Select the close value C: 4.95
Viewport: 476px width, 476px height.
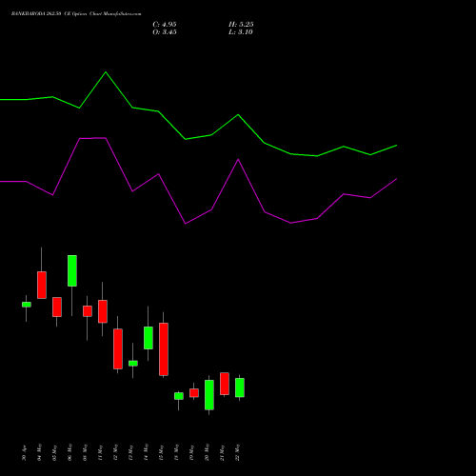(x=165, y=25)
